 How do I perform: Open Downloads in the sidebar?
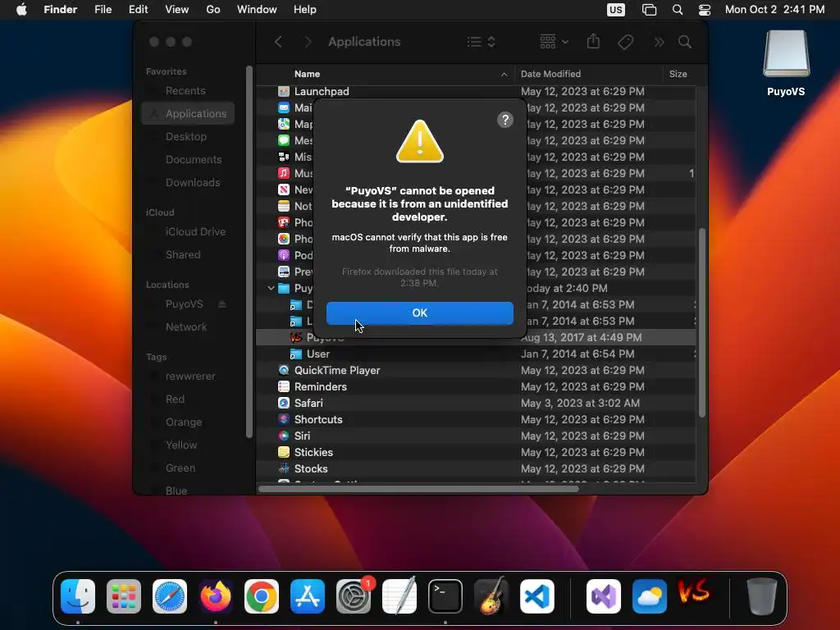point(192,183)
